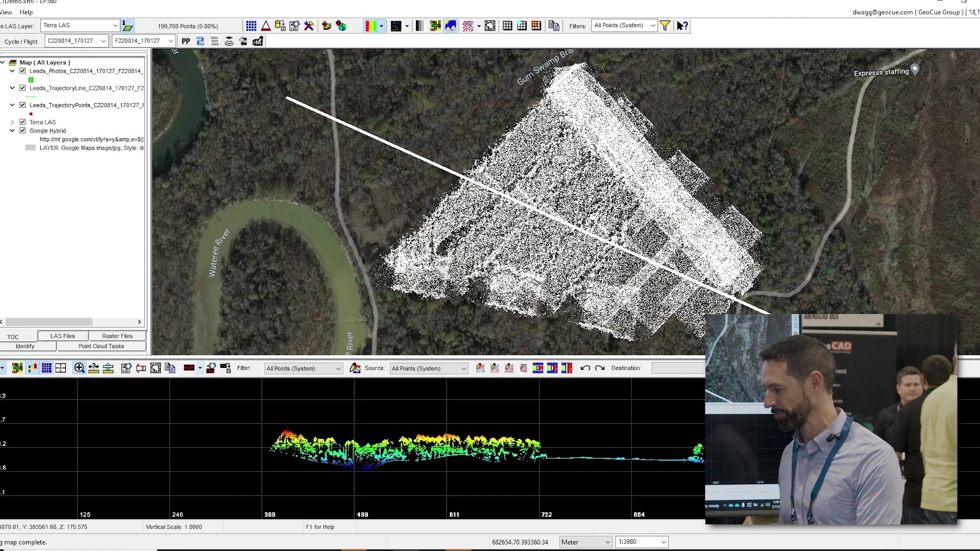Toggle the Google Hybrid layer checkbox
This screenshot has width=980, height=551.
(x=22, y=131)
